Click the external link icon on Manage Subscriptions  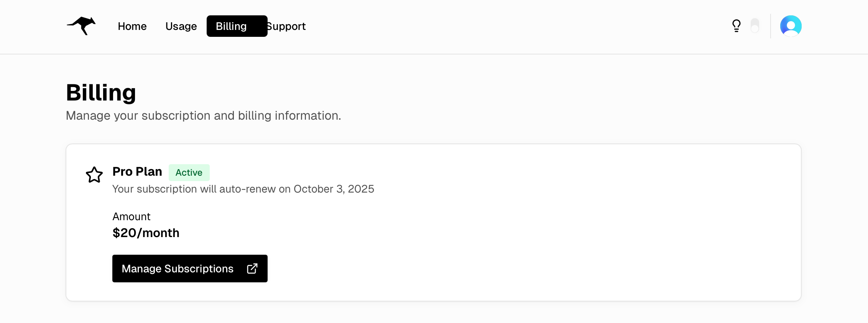252,269
